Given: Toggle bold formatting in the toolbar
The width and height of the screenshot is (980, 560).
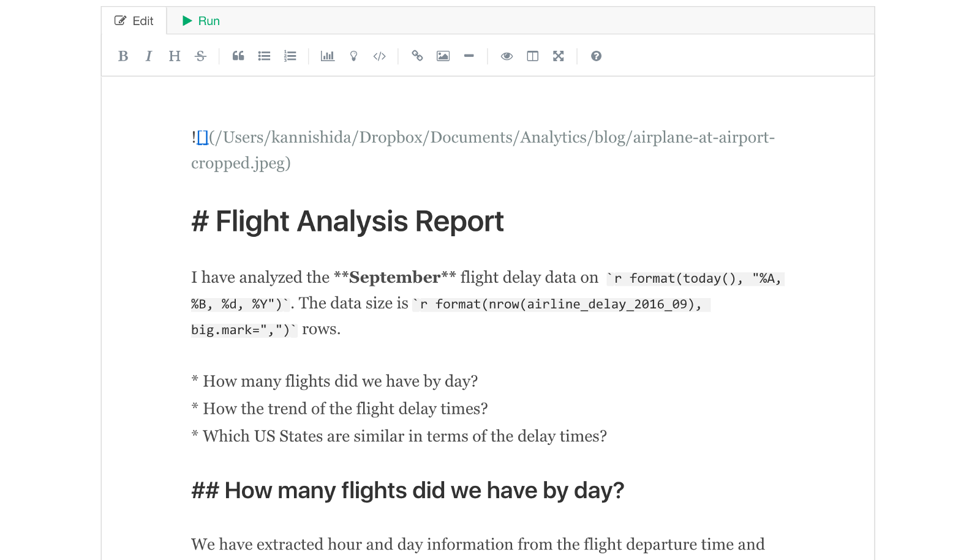Looking at the screenshot, I should 123,56.
